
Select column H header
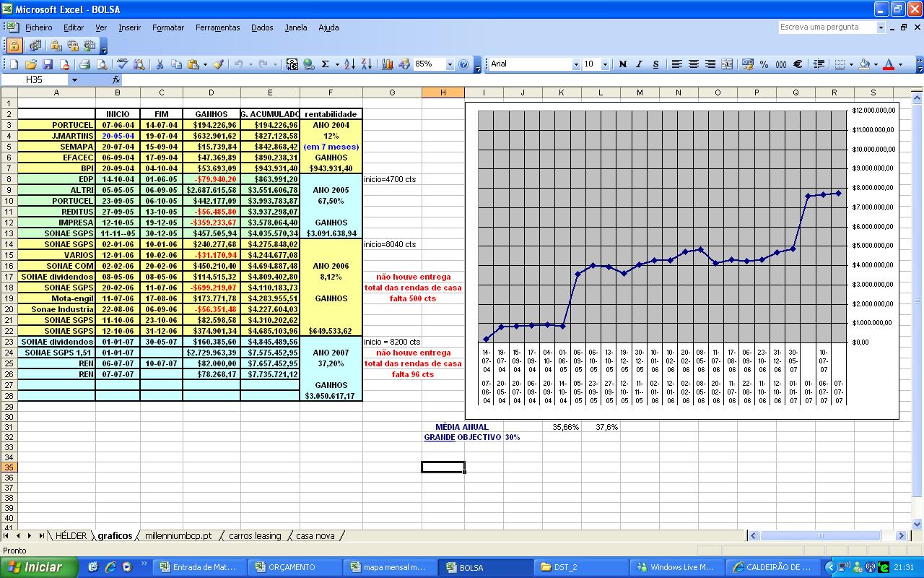coord(443,92)
